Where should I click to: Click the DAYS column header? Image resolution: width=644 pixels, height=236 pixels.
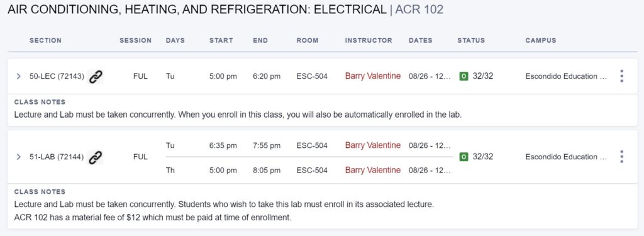pyautogui.click(x=175, y=40)
